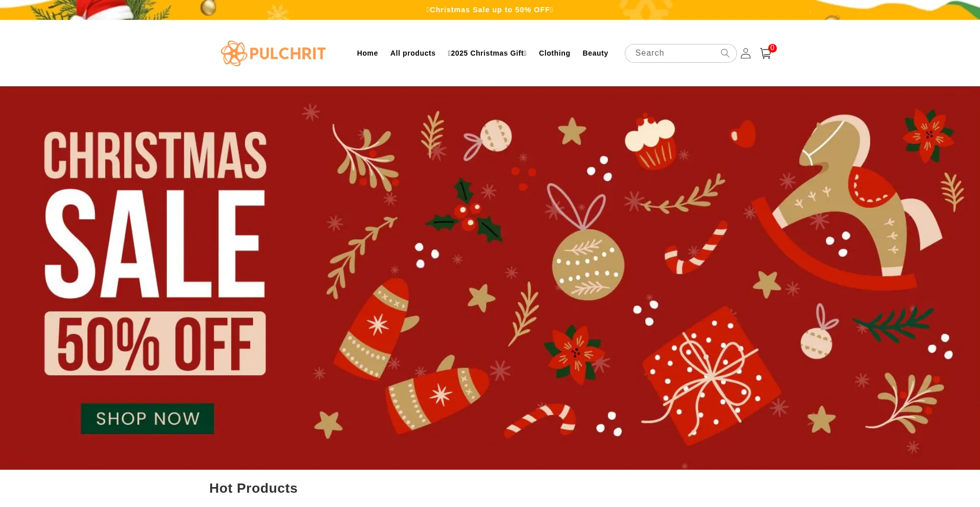Click the rocking horse illustration
Viewport: 980px width, 507px height.
[847, 202]
